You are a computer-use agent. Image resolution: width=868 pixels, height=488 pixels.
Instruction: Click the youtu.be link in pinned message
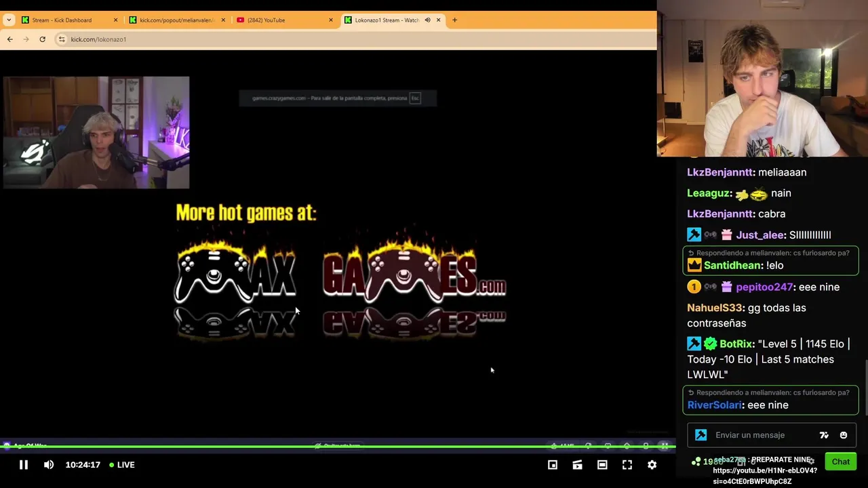click(x=764, y=476)
